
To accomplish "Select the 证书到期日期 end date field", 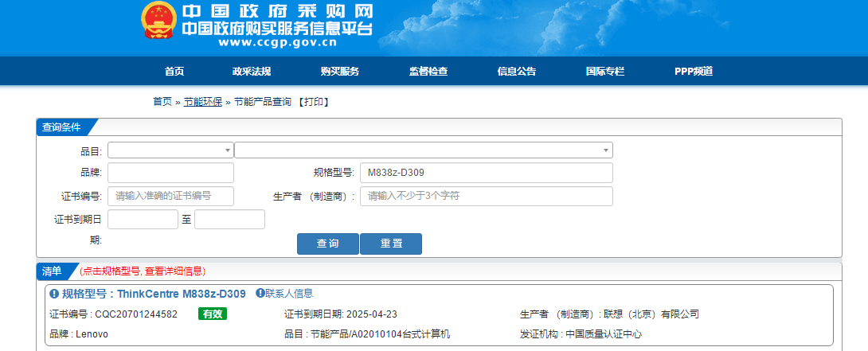I will tap(229, 219).
